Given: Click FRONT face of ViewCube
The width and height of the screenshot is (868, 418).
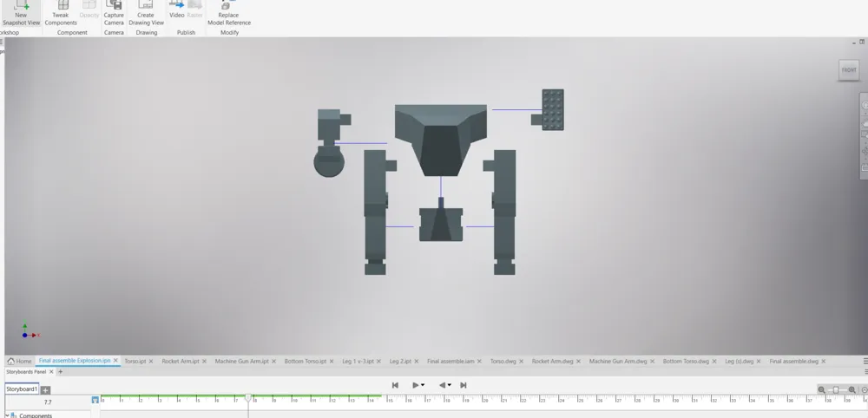Looking at the screenshot, I should pos(849,70).
